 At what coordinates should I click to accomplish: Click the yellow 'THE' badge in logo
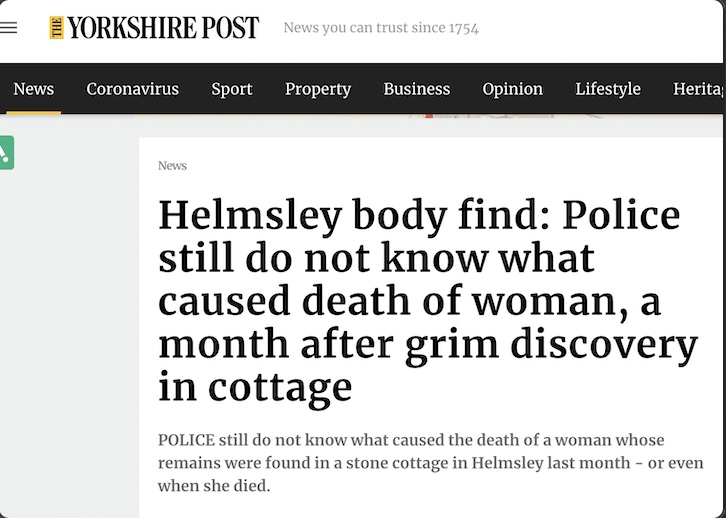[x=57, y=28]
